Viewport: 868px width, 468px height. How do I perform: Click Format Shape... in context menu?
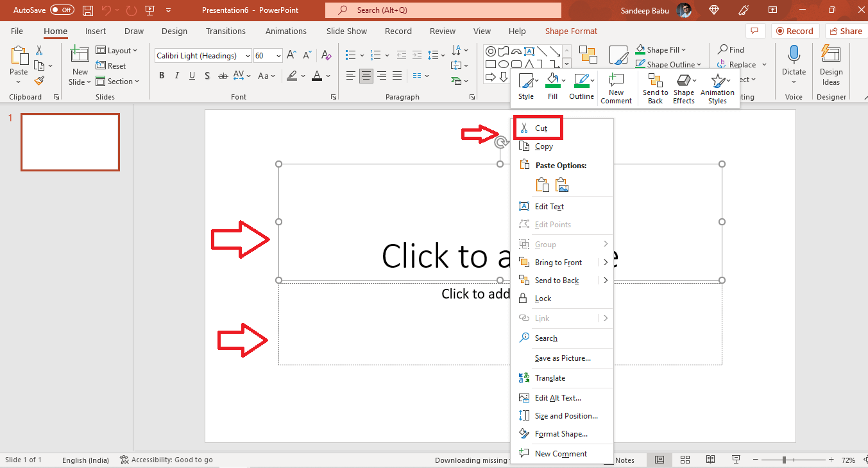(x=561, y=434)
